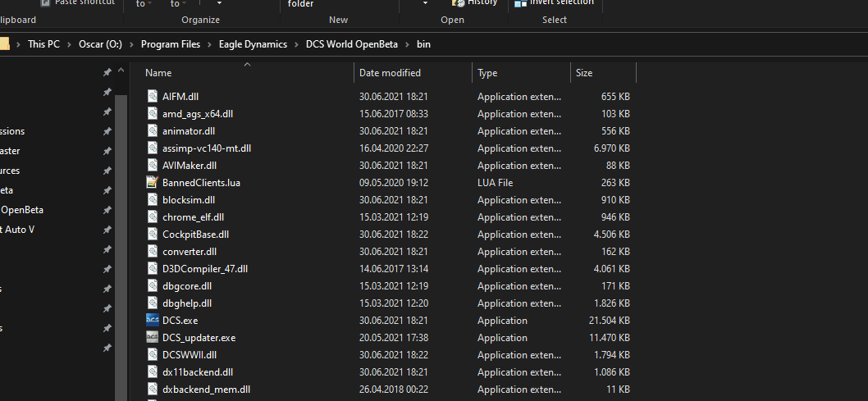The width and height of the screenshot is (868, 401).
Task: Navigate to DCS World OpenBeta in breadcrumb
Action: point(351,44)
